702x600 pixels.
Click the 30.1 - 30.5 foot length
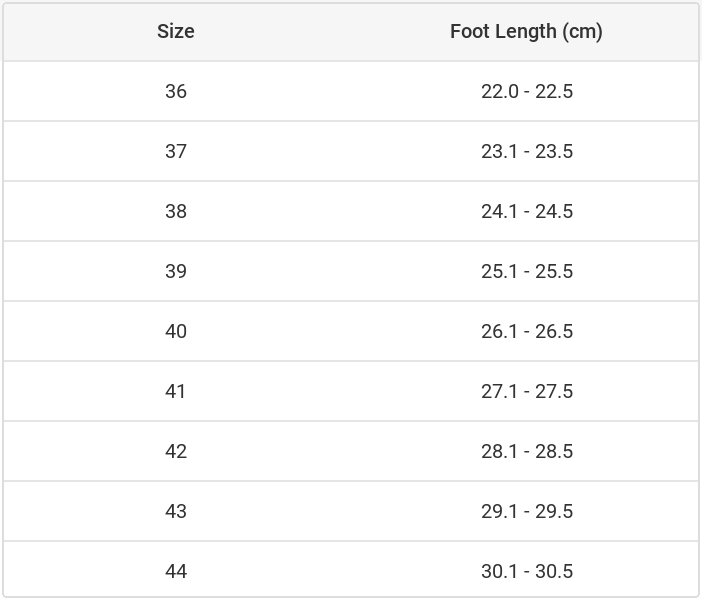[x=526, y=571]
